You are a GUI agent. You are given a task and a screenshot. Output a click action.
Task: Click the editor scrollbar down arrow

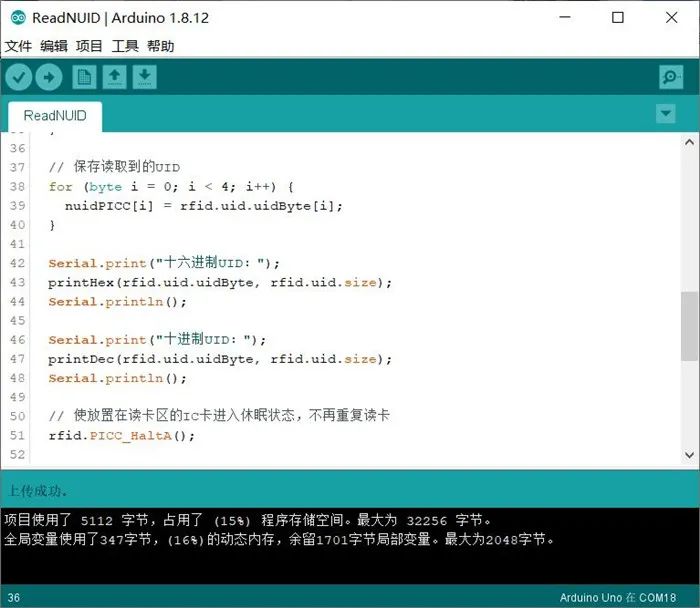pyautogui.click(x=689, y=455)
